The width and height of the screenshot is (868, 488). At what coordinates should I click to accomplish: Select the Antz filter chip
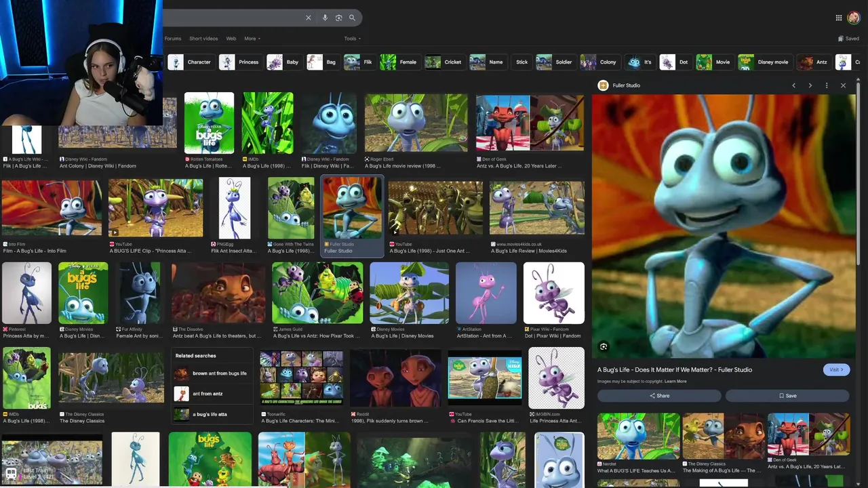pyautogui.click(x=813, y=62)
